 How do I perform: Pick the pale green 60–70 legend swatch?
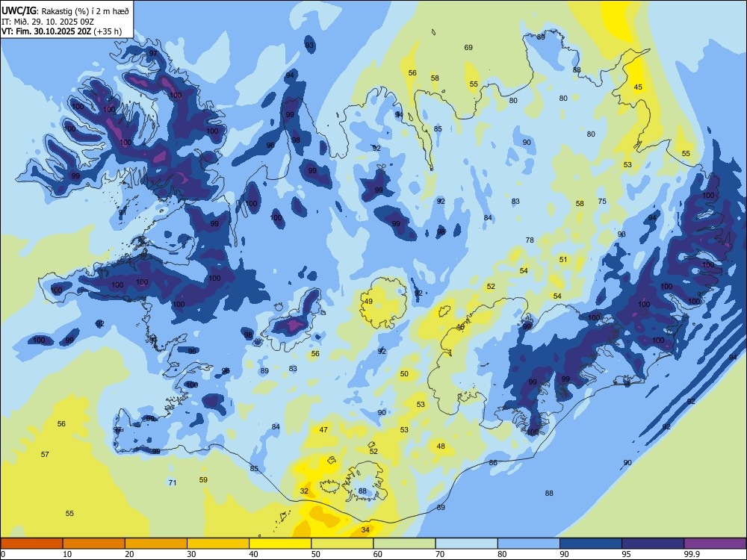pyautogui.click(x=404, y=544)
